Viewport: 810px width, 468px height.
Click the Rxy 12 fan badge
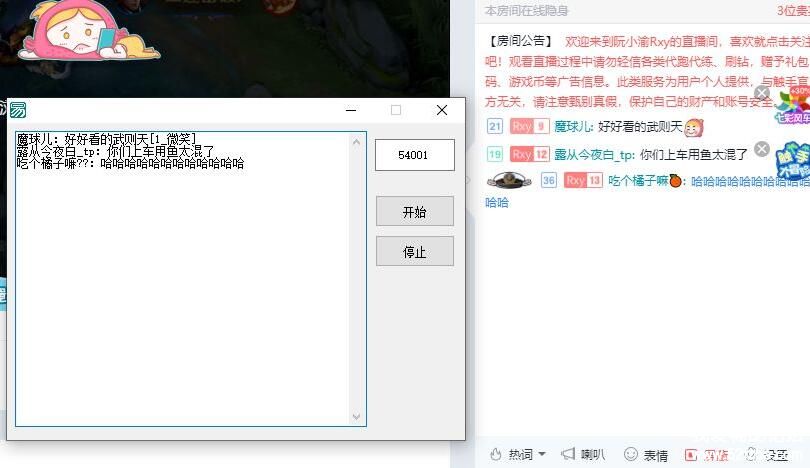[x=529, y=154]
